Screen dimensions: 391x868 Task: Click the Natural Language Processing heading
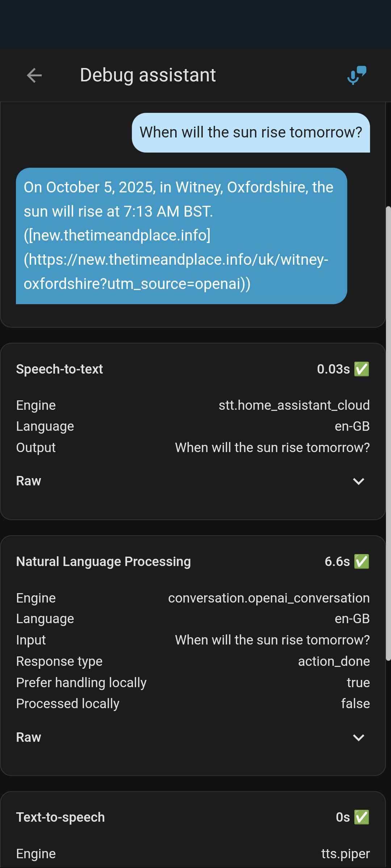click(x=103, y=562)
